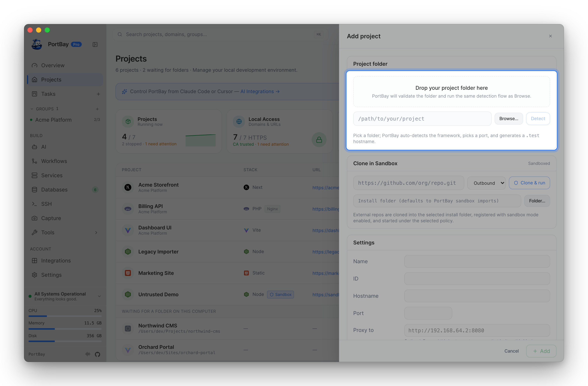Viewport: 588px width, 386px height.
Task: Follow the AI Integrations link
Action: [x=260, y=92]
